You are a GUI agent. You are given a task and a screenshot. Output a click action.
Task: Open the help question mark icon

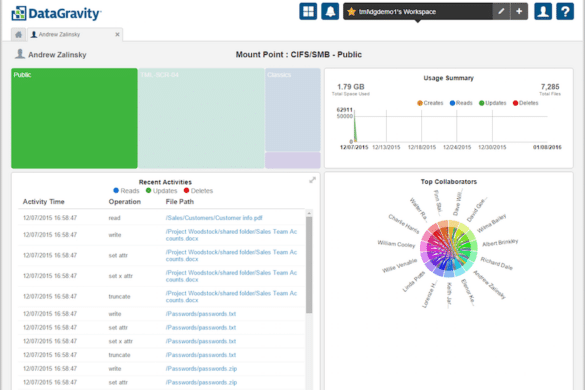(565, 12)
